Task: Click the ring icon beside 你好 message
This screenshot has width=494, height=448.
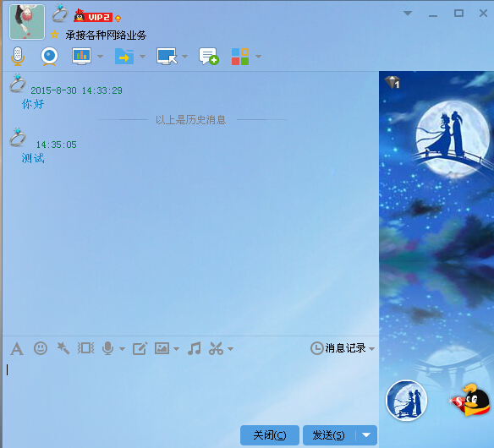Action: click(18, 84)
